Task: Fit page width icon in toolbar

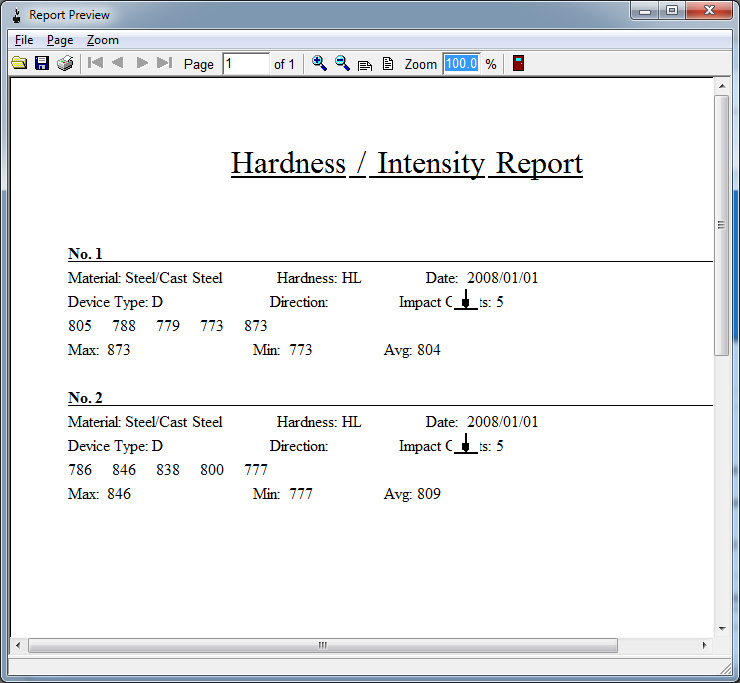Action: pos(365,64)
